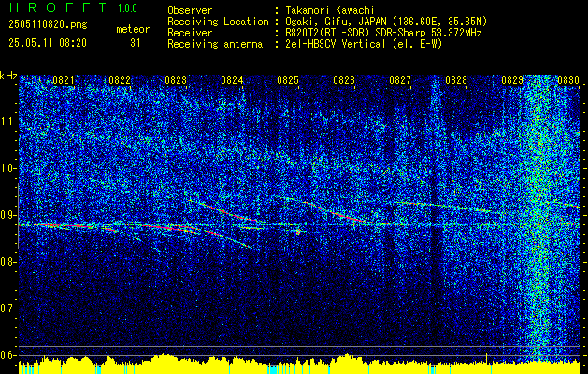Image resolution: width=588 pixels, height=374 pixels.
Task: Click the file name 2505110820.png
Action: coord(48,24)
